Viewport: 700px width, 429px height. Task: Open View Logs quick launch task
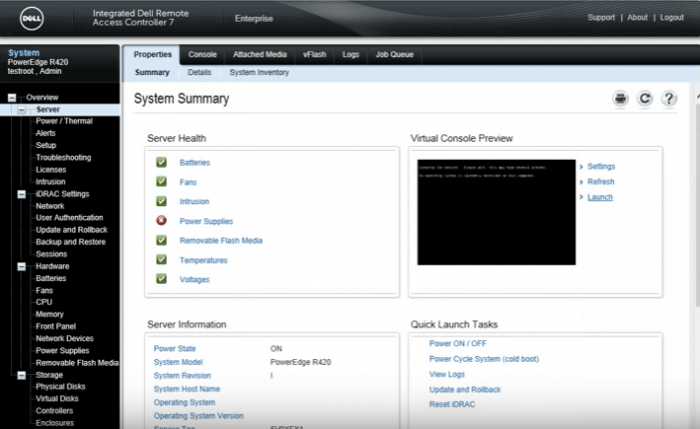(446, 374)
